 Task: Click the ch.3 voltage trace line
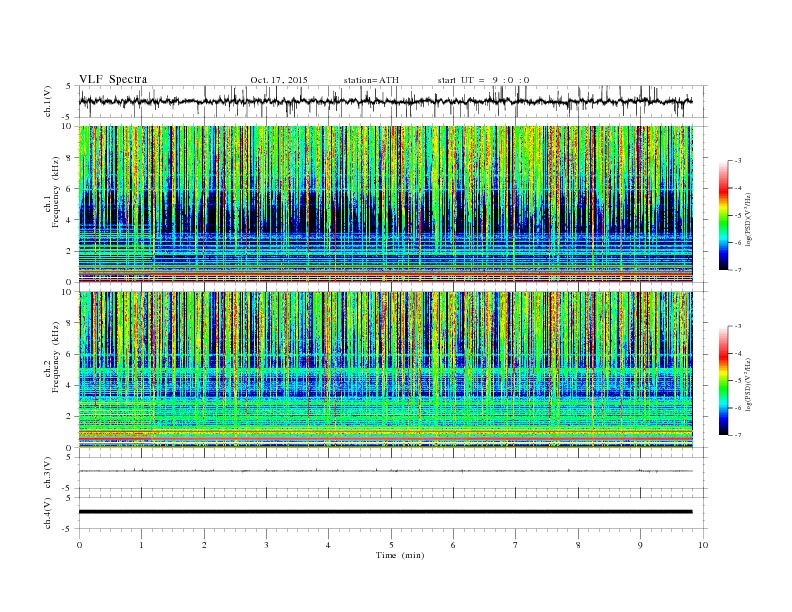pyautogui.click(x=385, y=471)
